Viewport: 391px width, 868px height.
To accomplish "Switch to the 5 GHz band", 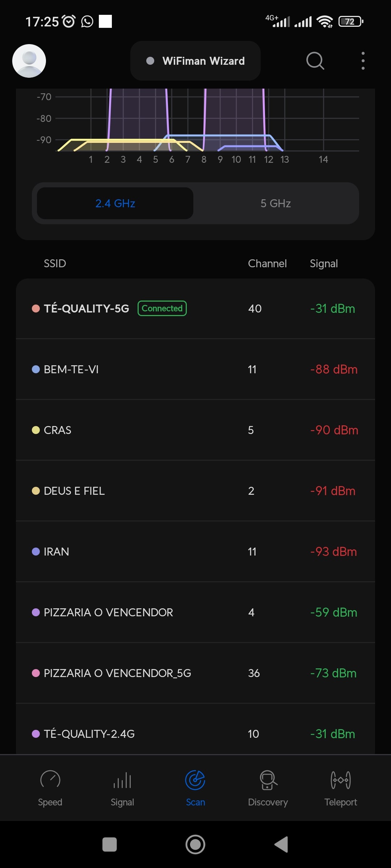I will pyautogui.click(x=276, y=203).
